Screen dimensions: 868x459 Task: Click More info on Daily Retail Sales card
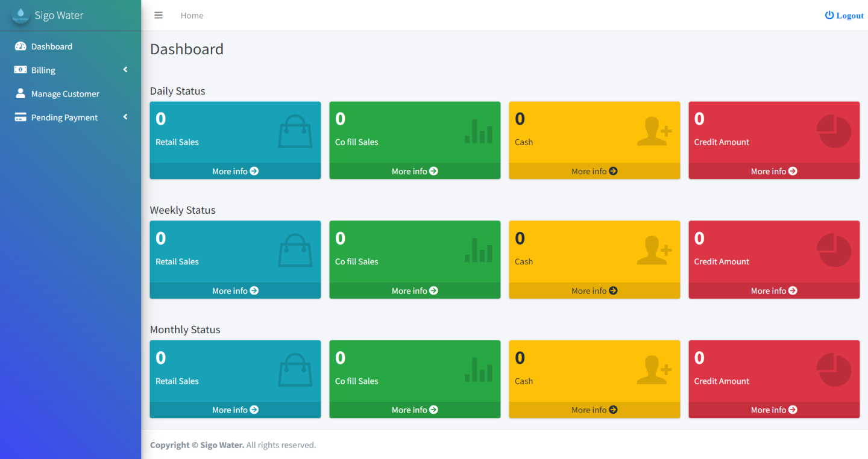[x=234, y=171]
